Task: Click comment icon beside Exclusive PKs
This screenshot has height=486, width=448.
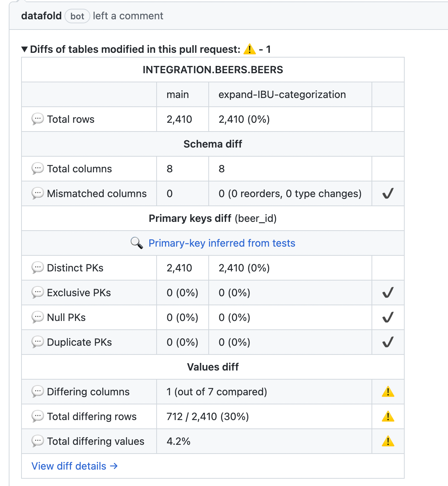Action: 38,293
